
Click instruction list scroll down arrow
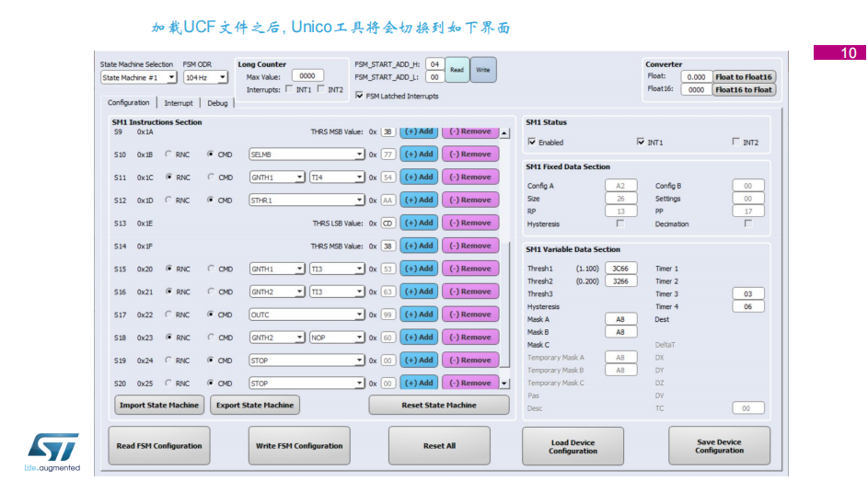coord(504,384)
